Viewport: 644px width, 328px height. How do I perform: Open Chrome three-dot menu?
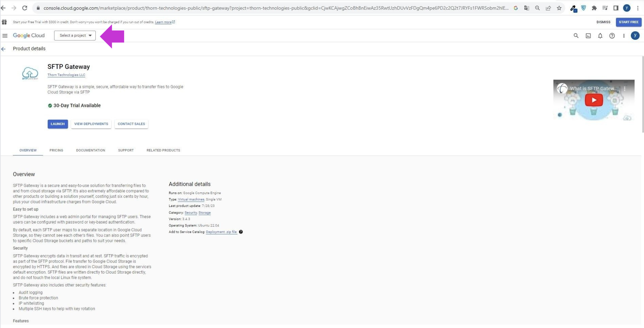(x=638, y=8)
